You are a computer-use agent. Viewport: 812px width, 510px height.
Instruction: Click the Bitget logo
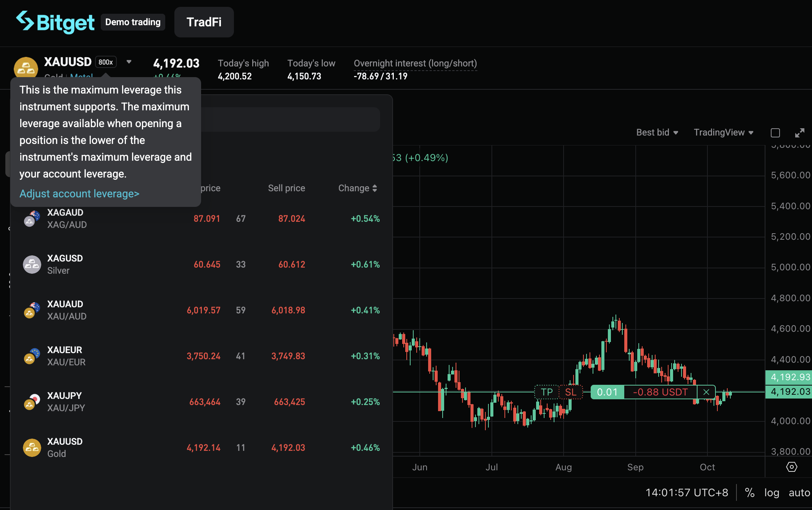pyautogui.click(x=55, y=22)
